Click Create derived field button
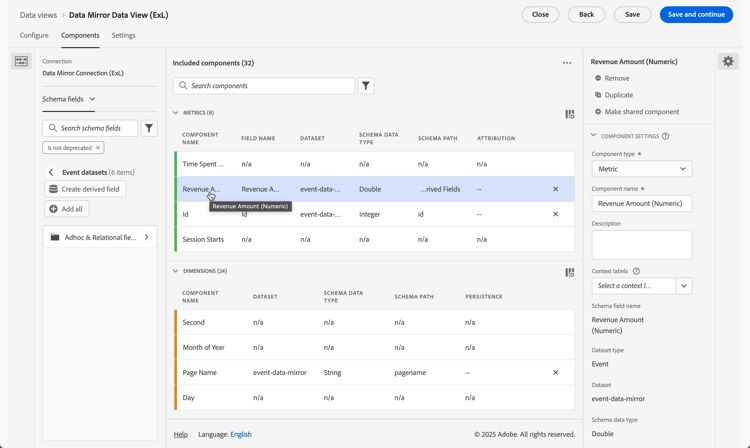Screen dimensions: 750x448 pyautogui.click(x=85, y=189)
